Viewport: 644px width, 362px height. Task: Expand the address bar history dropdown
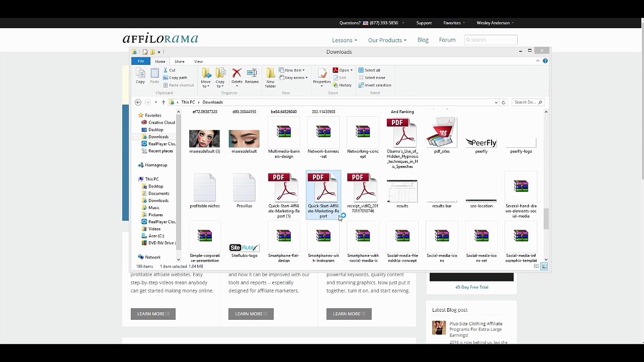[x=496, y=102]
